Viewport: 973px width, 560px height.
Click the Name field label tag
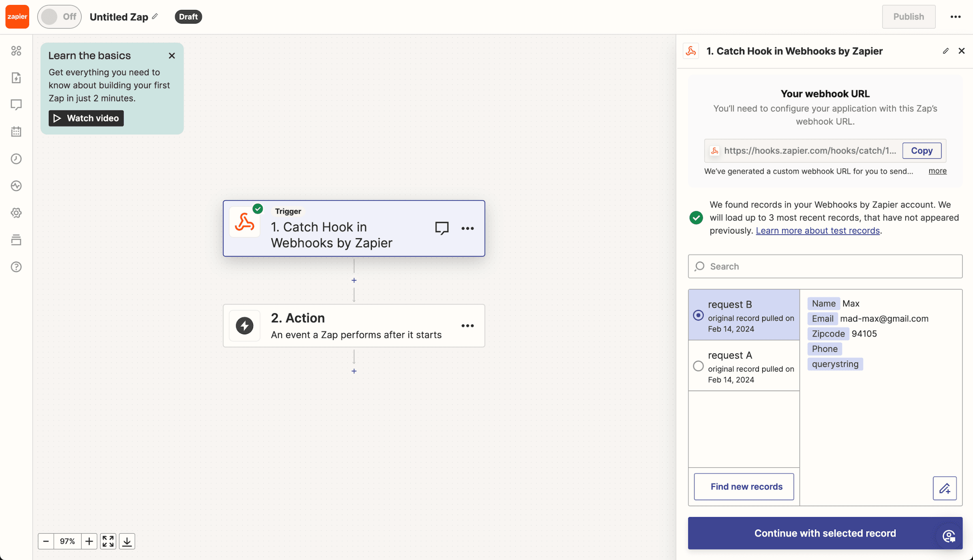click(x=823, y=304)
